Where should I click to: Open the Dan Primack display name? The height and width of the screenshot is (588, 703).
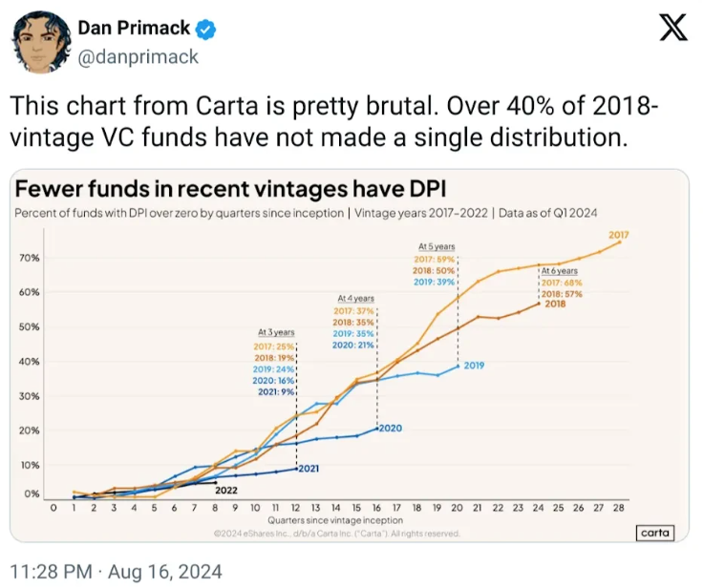click(134, 29)
